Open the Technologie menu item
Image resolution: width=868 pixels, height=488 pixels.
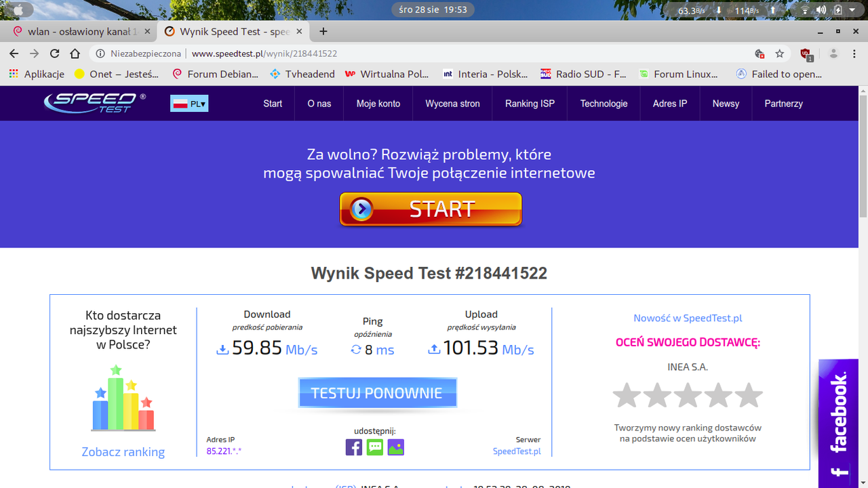coord(604,103)
